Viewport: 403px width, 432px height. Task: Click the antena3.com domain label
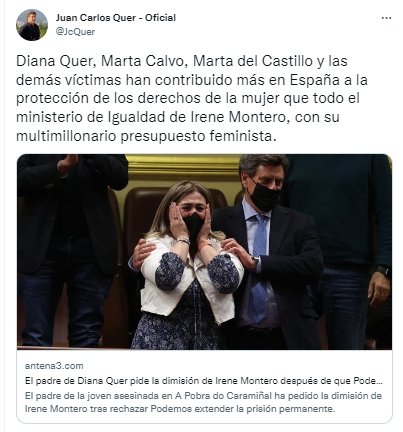coord(54,366)
